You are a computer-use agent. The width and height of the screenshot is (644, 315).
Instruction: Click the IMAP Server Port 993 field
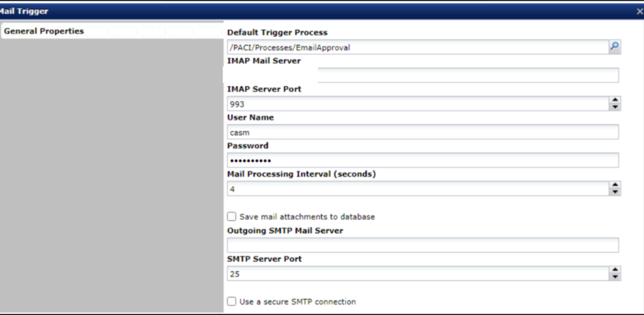pos(417,104)
